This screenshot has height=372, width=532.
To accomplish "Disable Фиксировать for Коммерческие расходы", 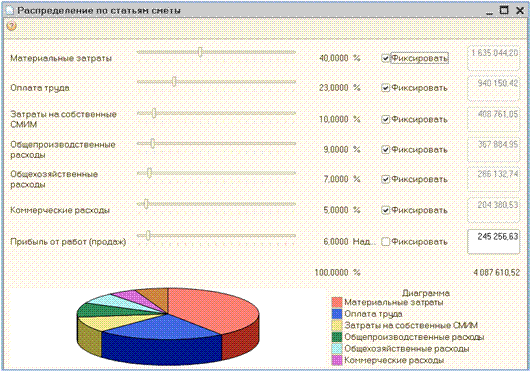I will click(x=385, y=210).
